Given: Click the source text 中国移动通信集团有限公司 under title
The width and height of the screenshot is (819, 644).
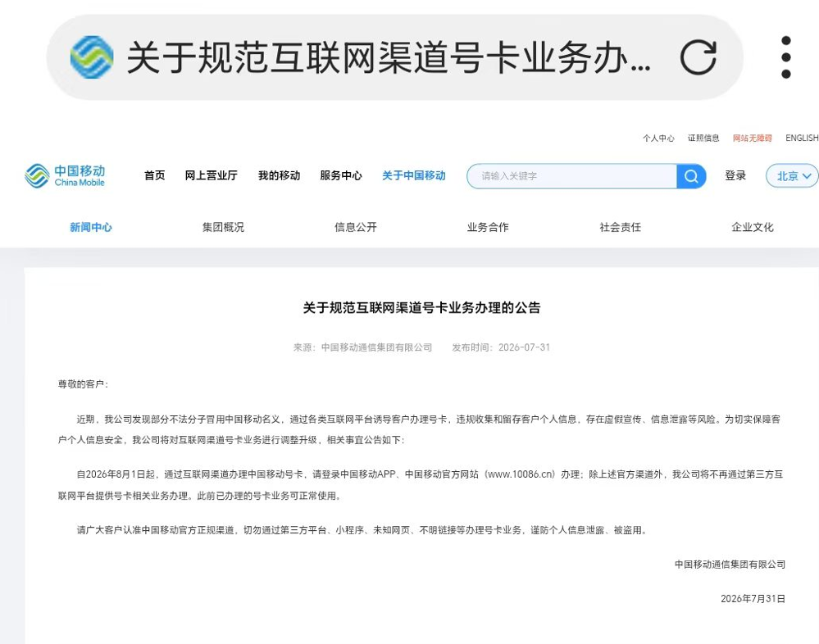Looking at the screenshot, I should [376, 347].
